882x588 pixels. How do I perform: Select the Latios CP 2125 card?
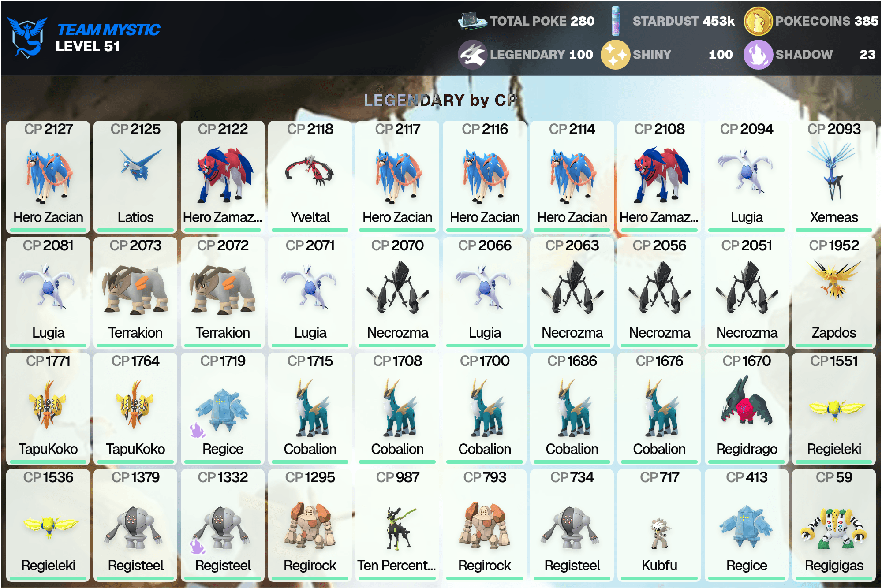135,177
